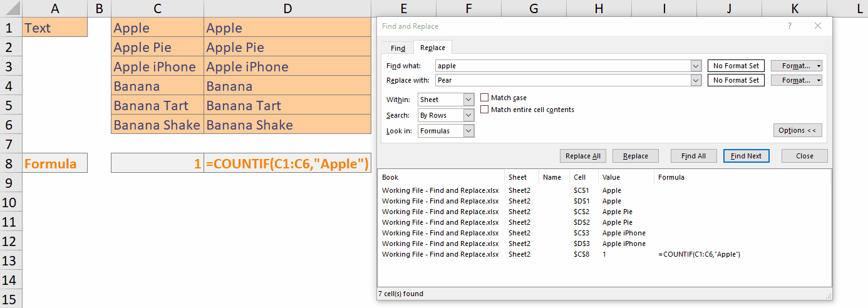Click the Find Next button
Image resolution: width=868 pixels, height=308 pixels.
click(746, 156)
